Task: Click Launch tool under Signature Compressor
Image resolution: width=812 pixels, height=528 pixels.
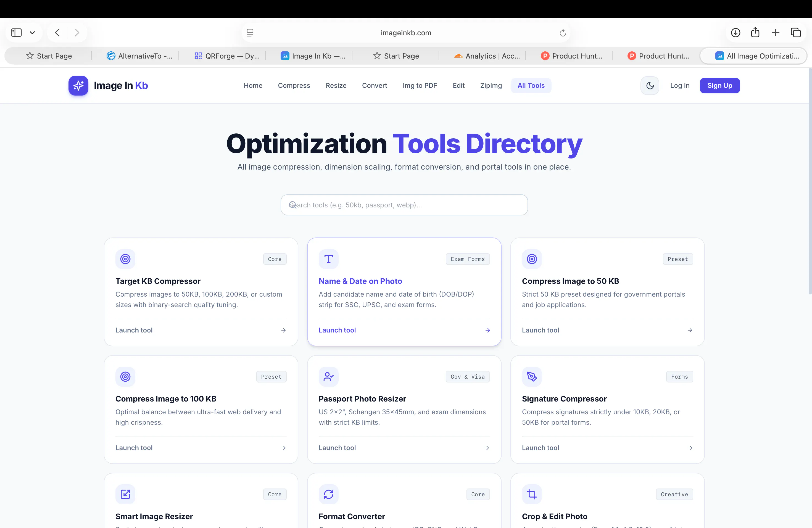Action: [x=541, y=448]
